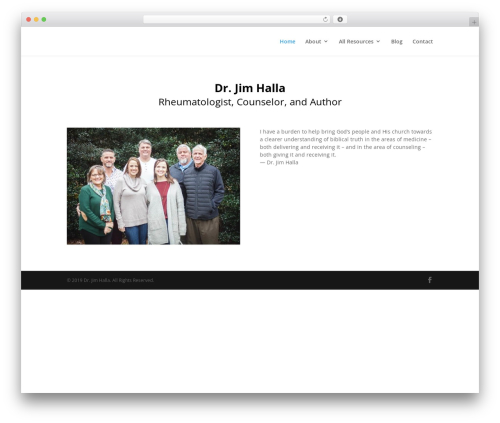Screen dimensions: 500x423
Task: Click the green maximize window button
Action: [44, 20]
